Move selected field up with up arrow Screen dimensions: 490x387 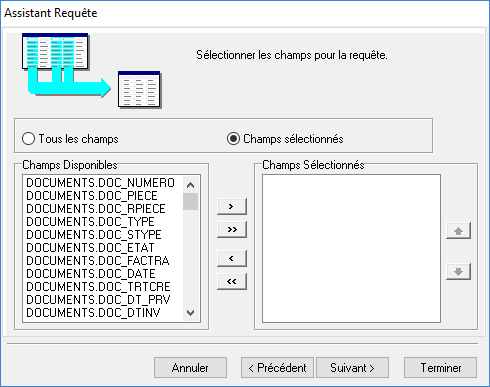coord(458,231)
